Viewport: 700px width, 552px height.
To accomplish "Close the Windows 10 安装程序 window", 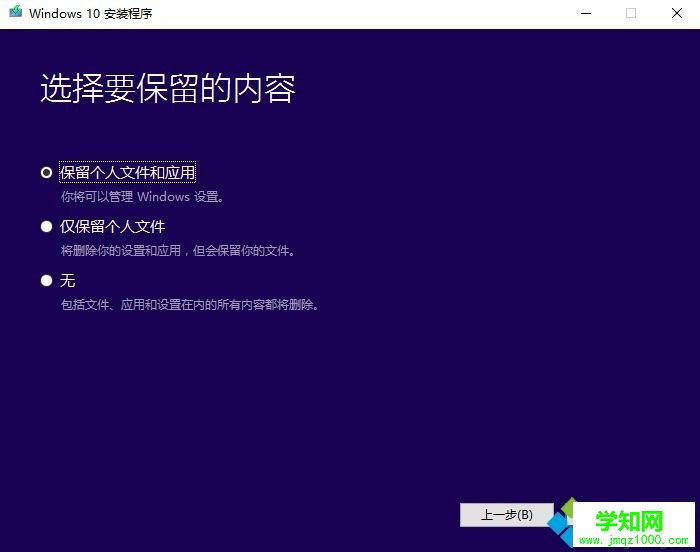I will (x=677, y=13).
